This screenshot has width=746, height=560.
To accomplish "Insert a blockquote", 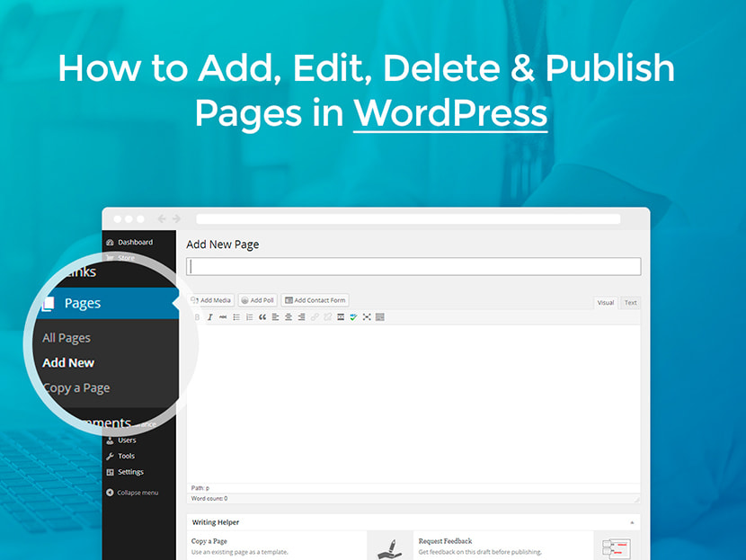I will [262, 317].
